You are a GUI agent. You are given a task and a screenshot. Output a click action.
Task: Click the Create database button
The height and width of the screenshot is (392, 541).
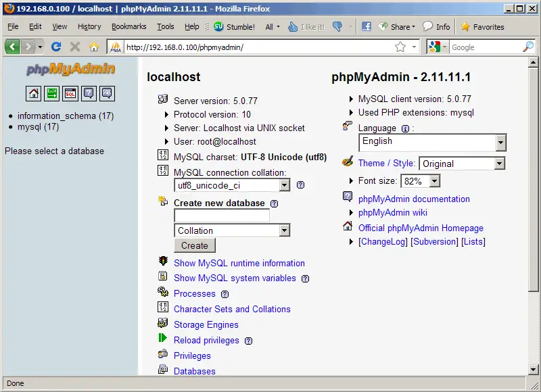point(195,245)
